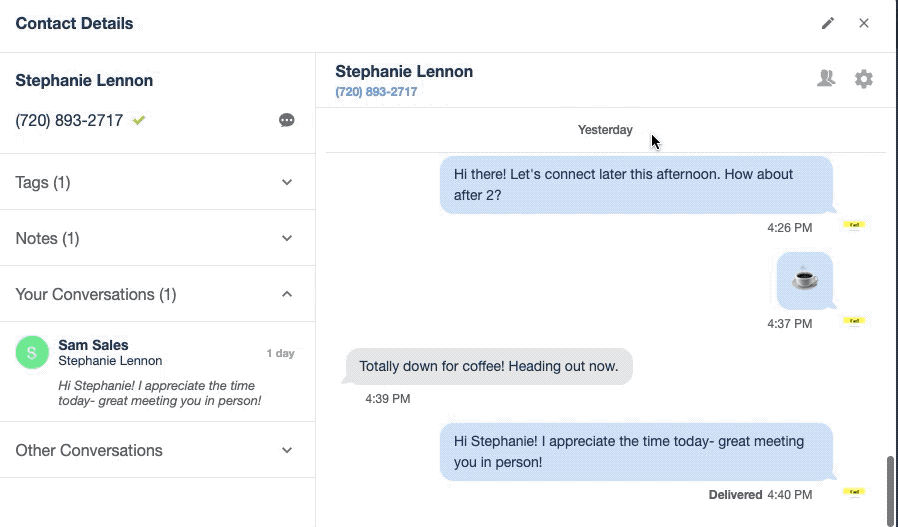Click Sam Sales green avatar

pyautogui.click(x=32, y=352)
